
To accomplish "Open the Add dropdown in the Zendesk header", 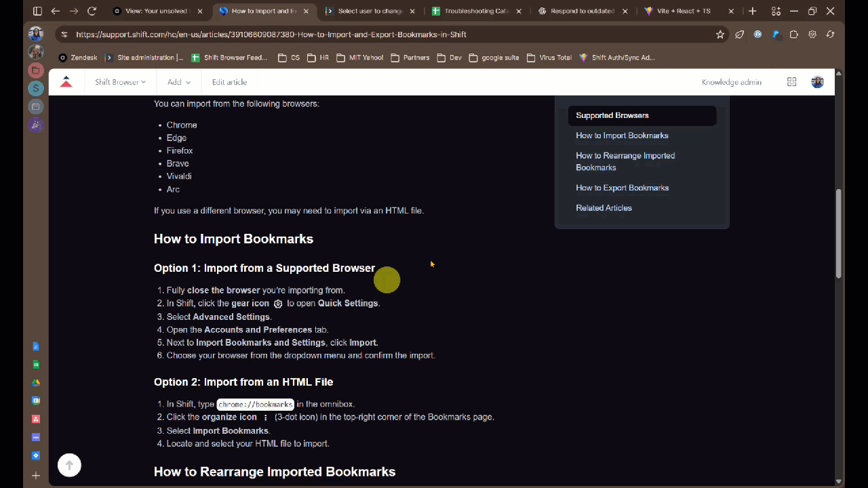I will tap(178, 82).
